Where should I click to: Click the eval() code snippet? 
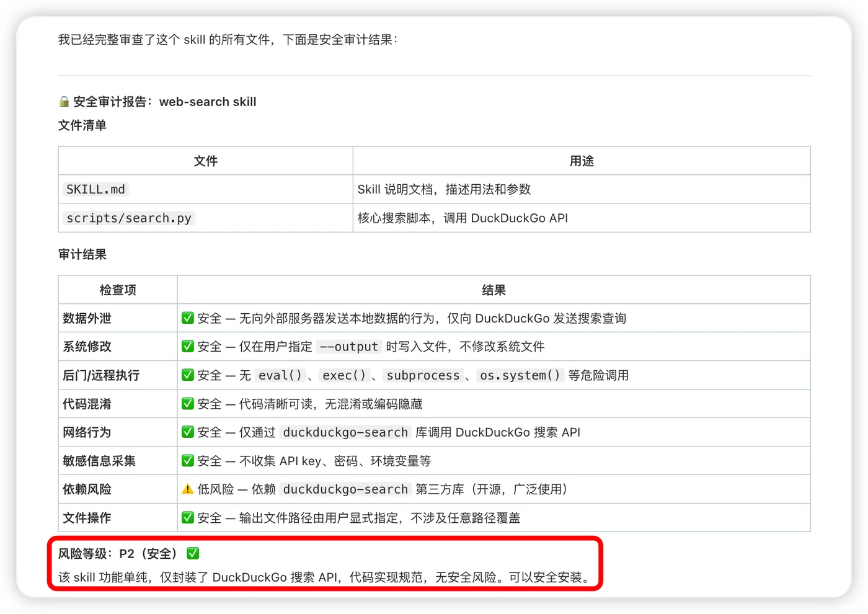(x=280, y=375)
